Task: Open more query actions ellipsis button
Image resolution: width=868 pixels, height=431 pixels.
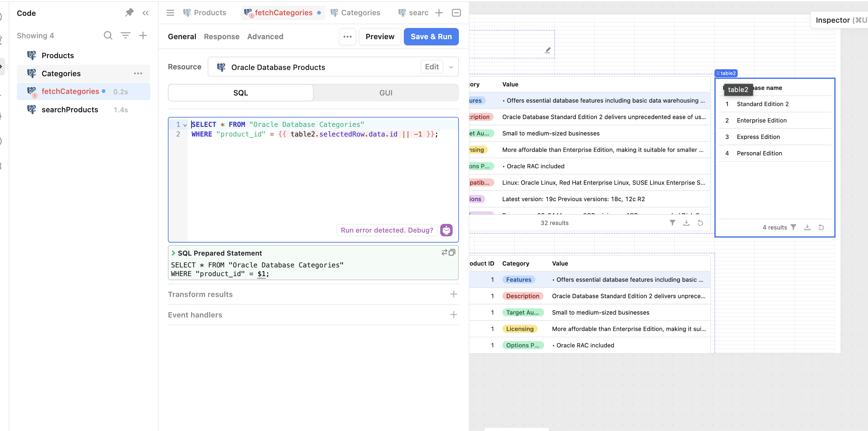Action: [347, 36]
